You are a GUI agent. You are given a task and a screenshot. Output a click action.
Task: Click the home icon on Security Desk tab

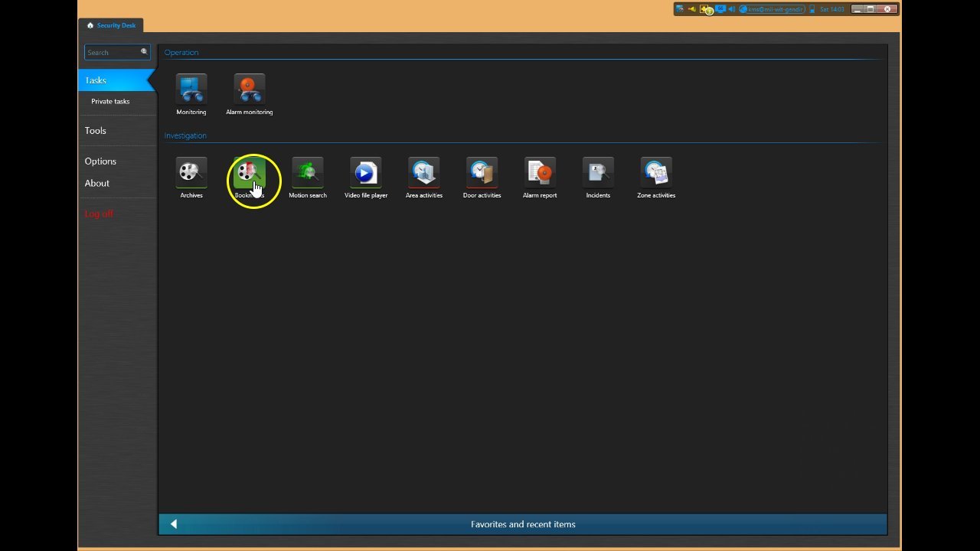point(90,25)
